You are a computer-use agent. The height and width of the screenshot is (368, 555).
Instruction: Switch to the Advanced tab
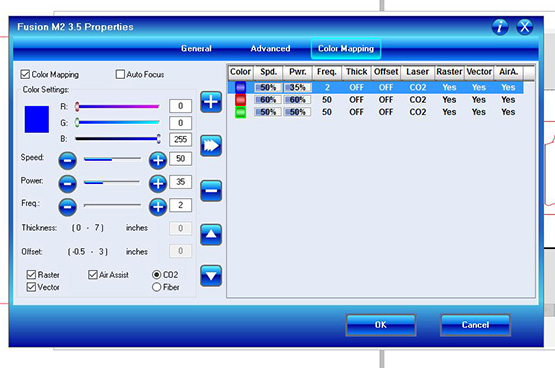[x=270, y=48]
